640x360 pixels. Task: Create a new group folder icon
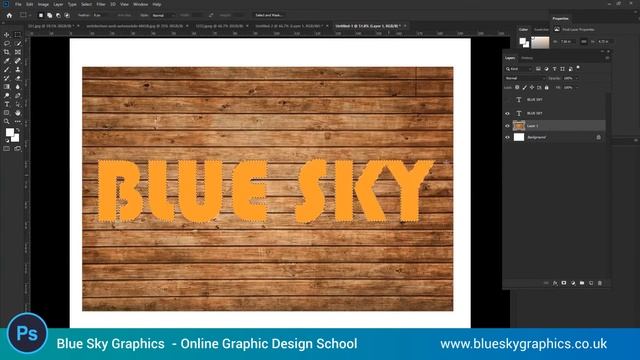582,283
